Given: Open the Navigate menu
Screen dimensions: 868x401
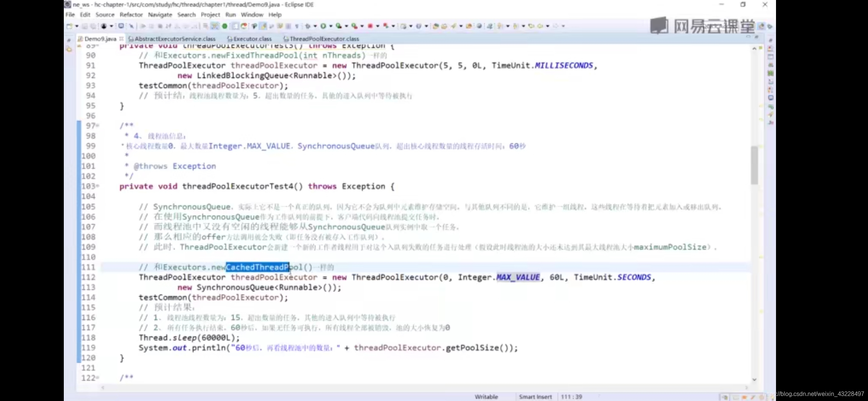Looking at the screenshot, I should pos(160,14).
